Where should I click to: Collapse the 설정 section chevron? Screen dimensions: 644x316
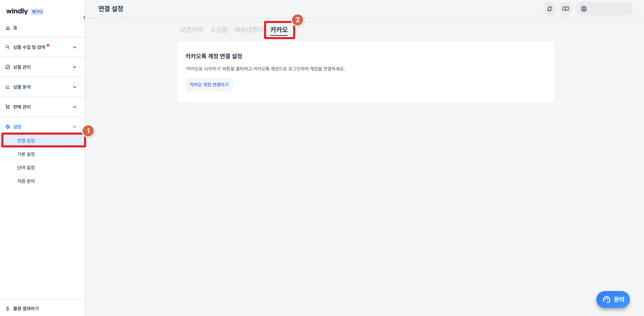tap(75, 127)
